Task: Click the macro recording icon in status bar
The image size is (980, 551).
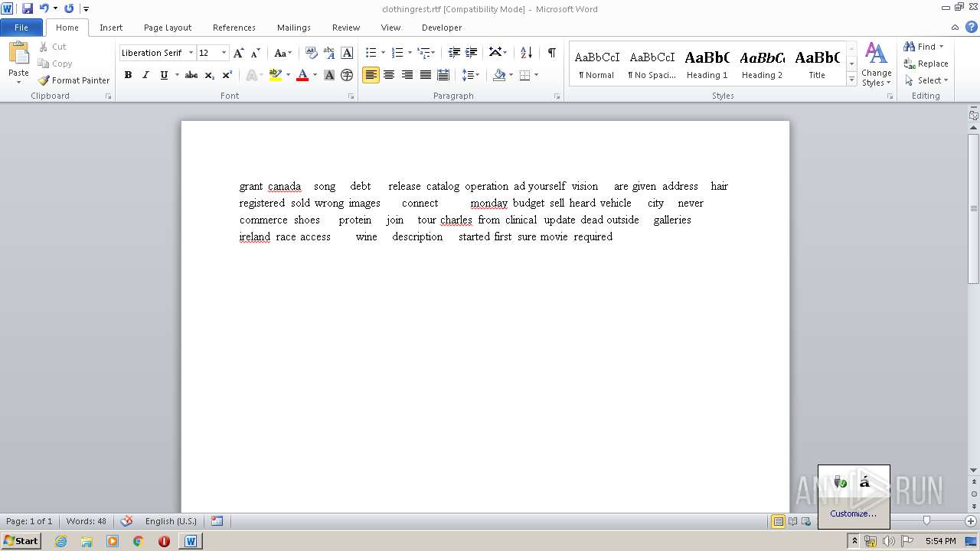Action: [217, 521]
